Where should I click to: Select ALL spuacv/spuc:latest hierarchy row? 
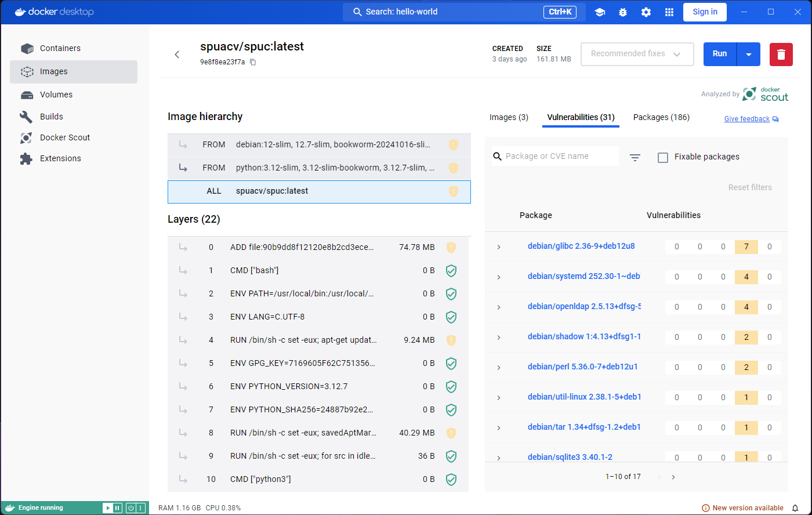319,191
